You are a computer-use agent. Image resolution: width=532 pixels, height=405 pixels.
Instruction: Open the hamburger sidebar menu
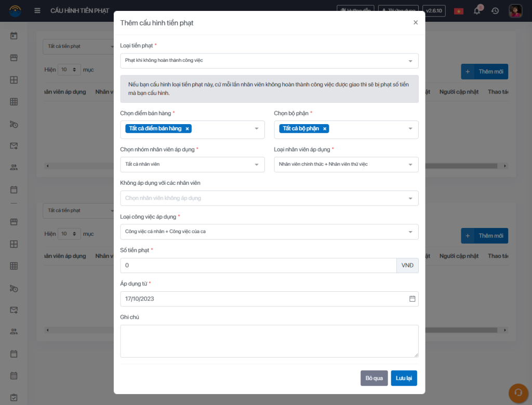coord(37,11)
